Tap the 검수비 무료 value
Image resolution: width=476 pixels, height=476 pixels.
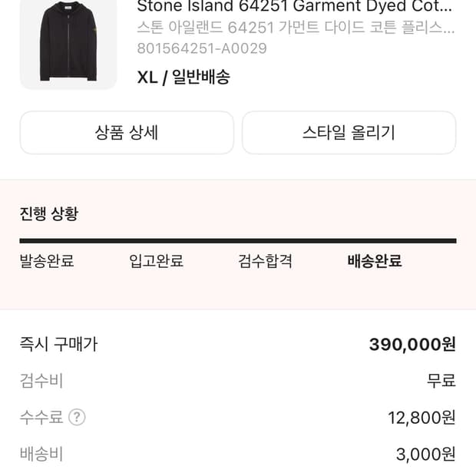(441, 381)
